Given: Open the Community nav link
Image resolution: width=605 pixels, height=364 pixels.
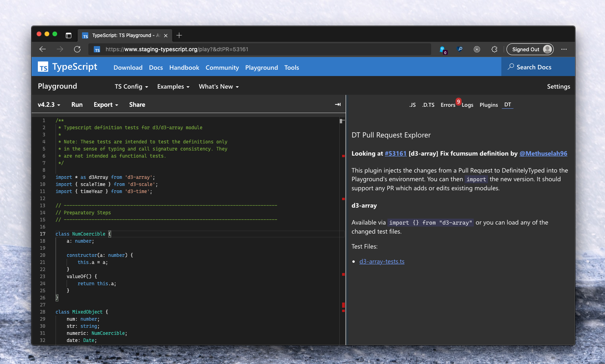Looking at the screenshot, I should (x=222, y=67).
